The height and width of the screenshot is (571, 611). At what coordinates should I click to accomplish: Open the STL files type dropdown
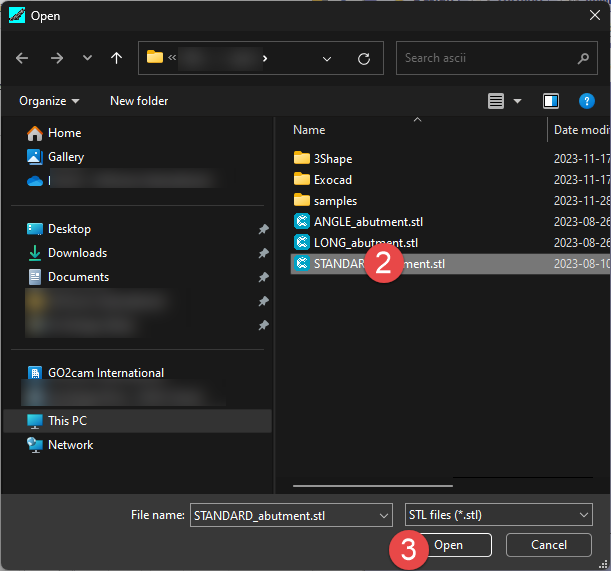point(498,515)
